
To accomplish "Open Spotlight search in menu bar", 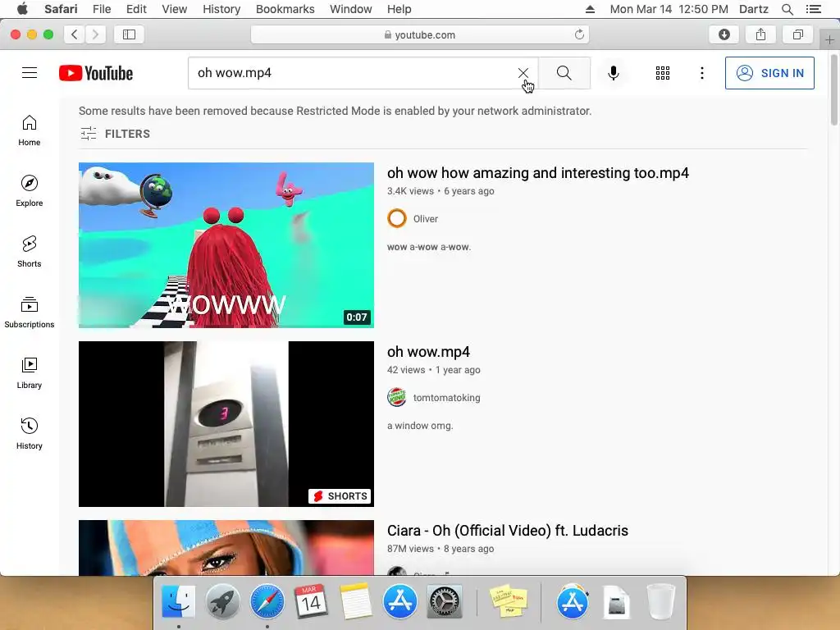I will coord(787,9).
